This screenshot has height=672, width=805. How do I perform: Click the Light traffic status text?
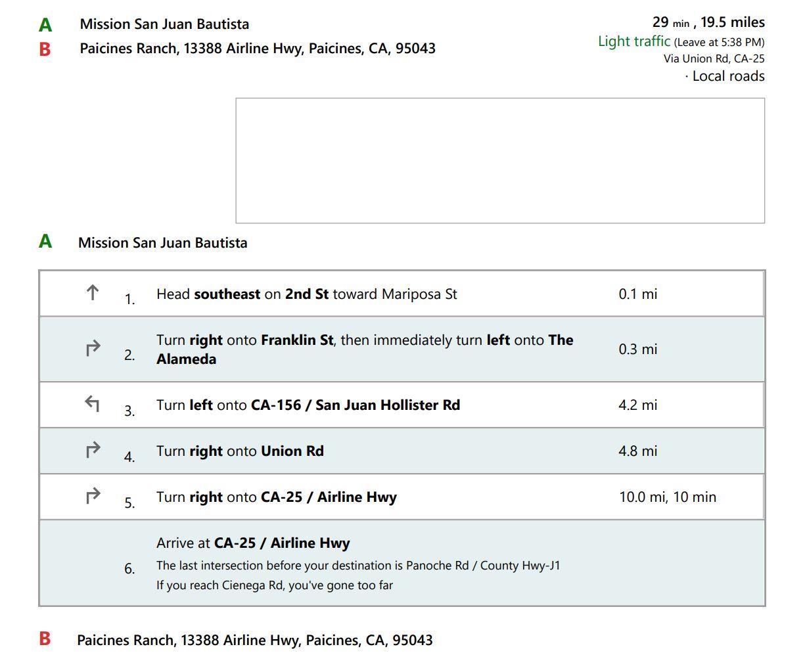(x=634, y=41)
